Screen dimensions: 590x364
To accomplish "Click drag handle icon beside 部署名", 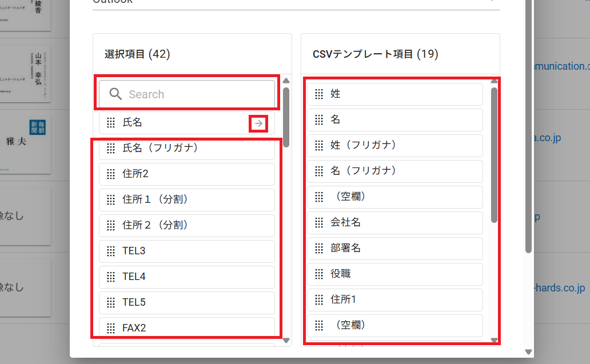I will tap(319, 249).
